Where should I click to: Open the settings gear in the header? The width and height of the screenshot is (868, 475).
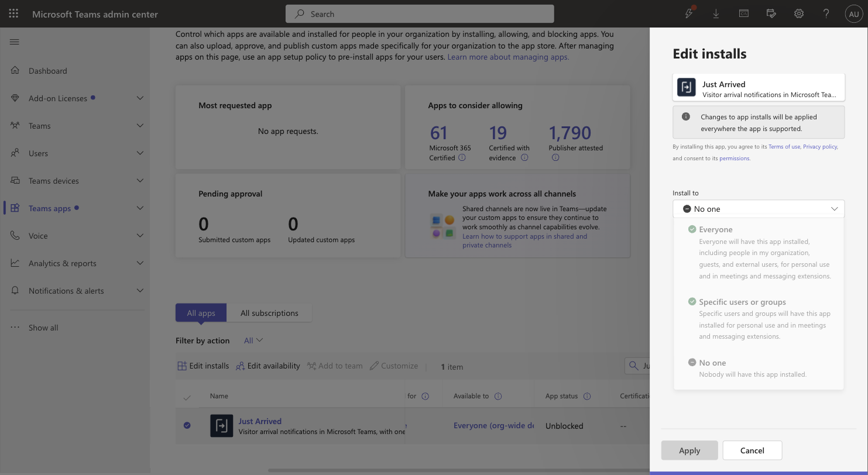pyautogui.click(x=799, y=13)
